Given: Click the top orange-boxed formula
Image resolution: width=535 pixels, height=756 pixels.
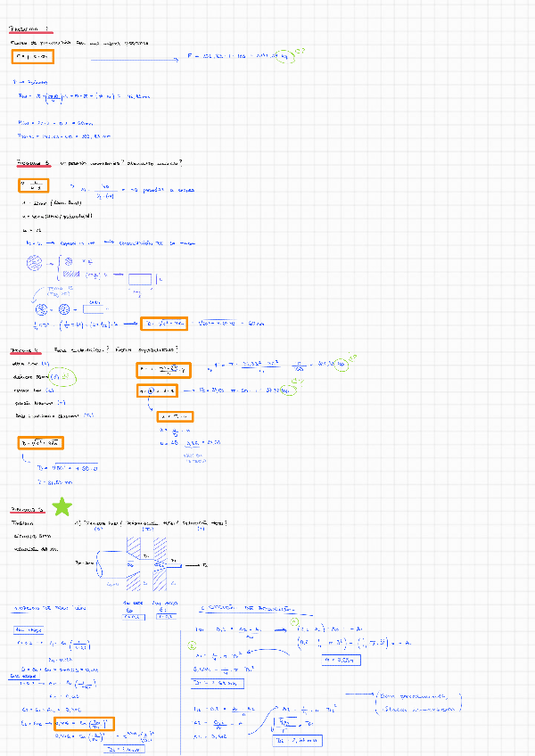Looking at the screenshot, I should click(33, 57).
